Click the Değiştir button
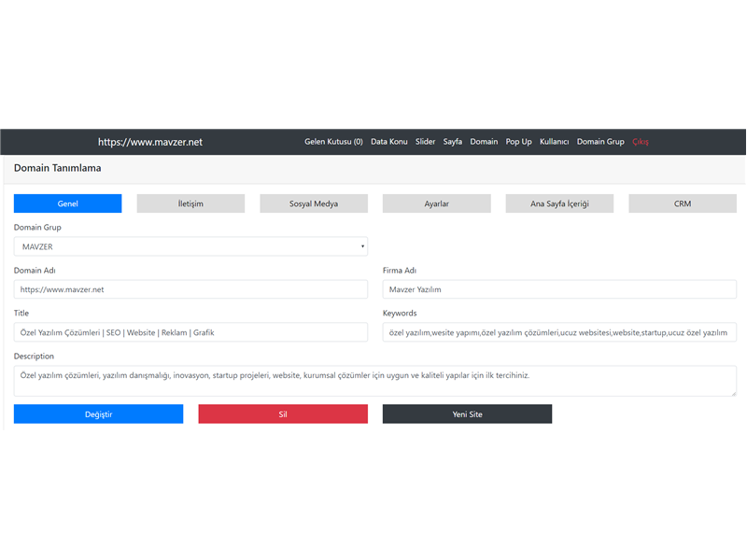The height and width of the screenshot is (560, 747). pos(98,413)
